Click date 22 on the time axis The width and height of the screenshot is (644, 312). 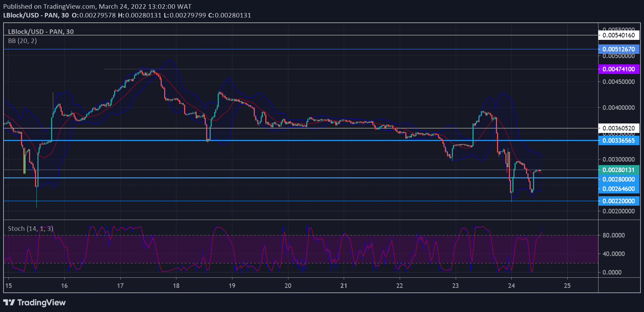tap(400, 286)
